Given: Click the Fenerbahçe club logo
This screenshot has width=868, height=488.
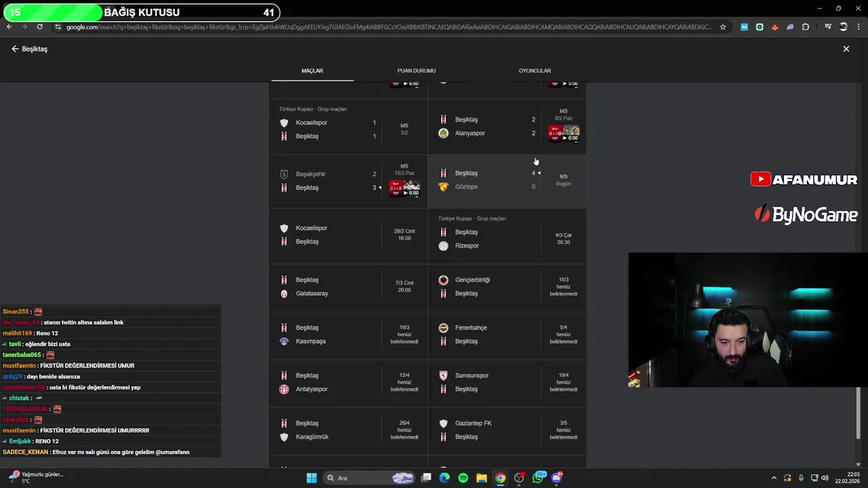Looking at the screenshot, I should 443,327.
